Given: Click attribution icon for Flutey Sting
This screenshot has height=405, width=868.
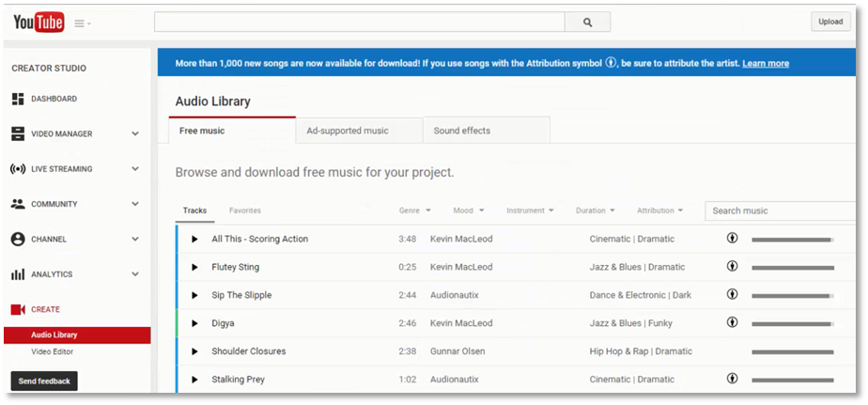Looking at the screenshot, I should pos(733,266).
